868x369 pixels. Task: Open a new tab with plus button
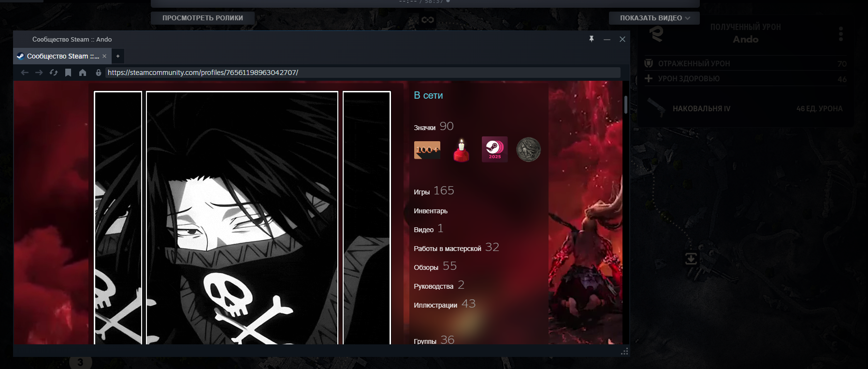tap(118, 56)
